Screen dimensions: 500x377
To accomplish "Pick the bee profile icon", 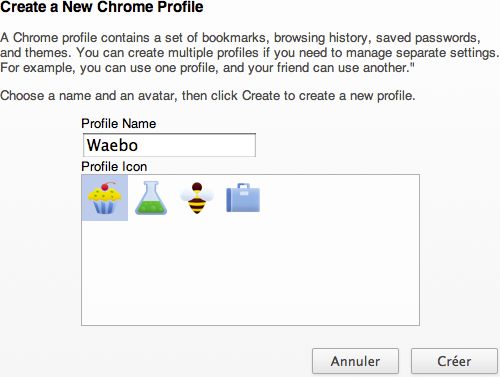I will (197, 198).
